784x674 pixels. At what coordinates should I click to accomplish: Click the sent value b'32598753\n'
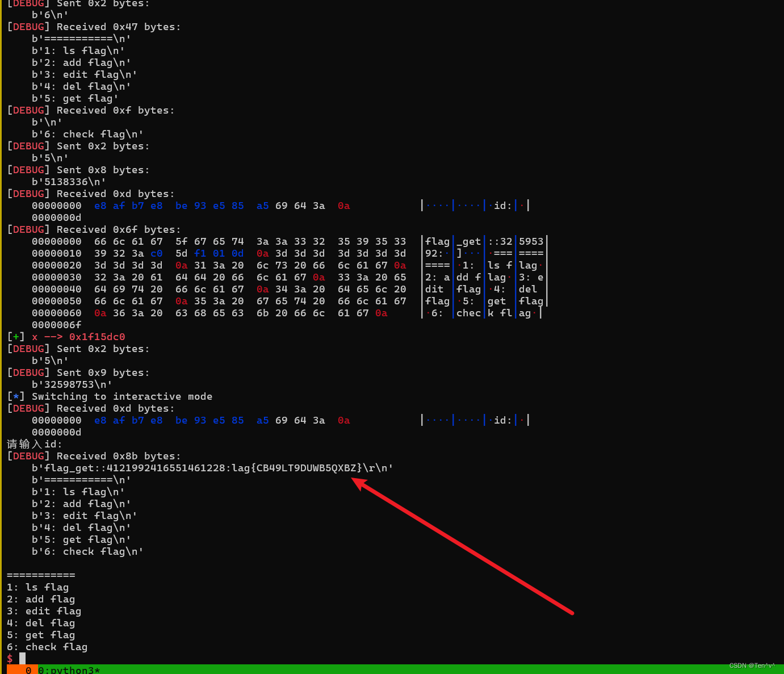(72, 384)
